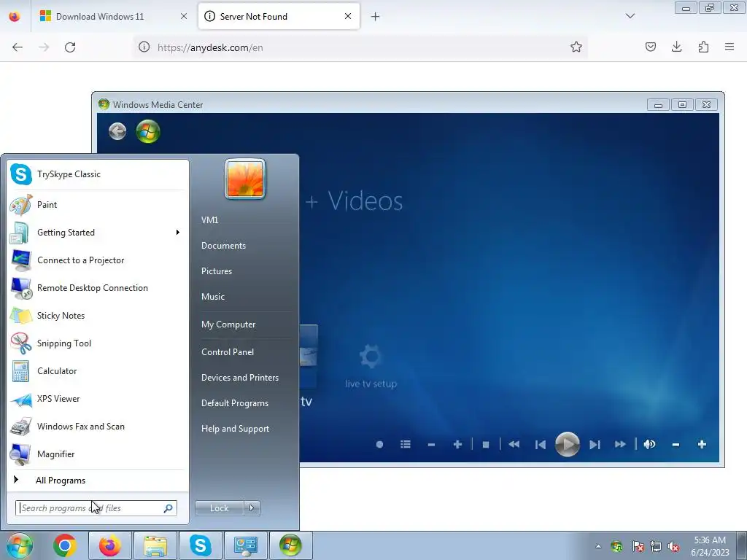
Task: Switch to the Download Windows 11 tab
Action: [x=113, y=17]
